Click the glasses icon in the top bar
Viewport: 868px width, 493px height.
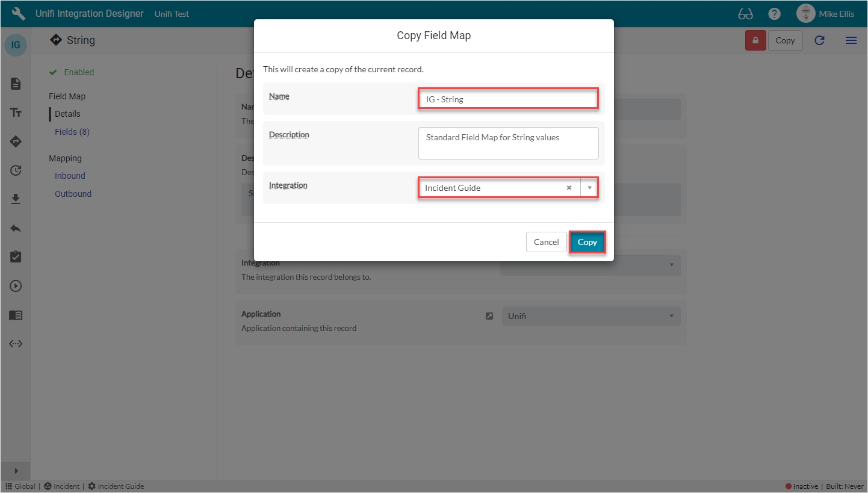point(745,14)
